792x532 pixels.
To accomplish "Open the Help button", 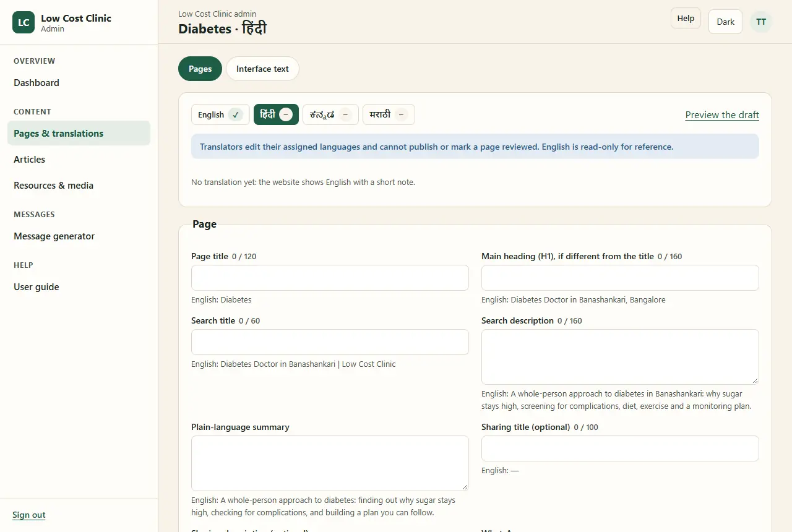I will (x=686, y=19).
